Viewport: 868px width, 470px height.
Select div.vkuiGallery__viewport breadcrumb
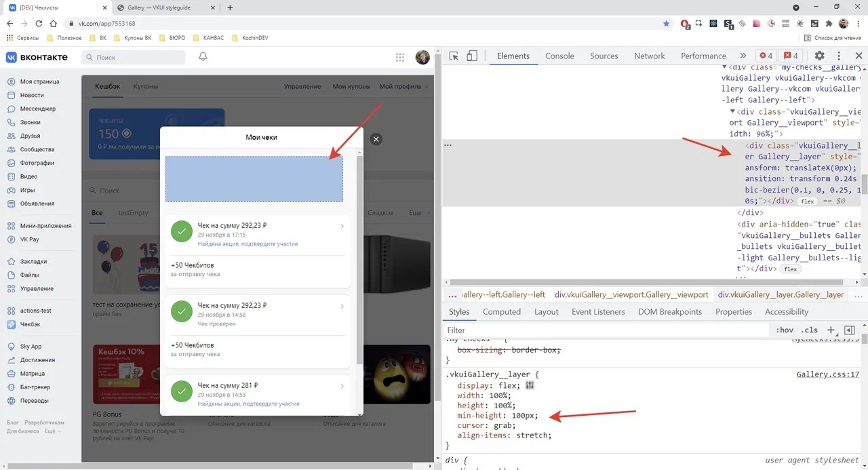coord(631,295)
